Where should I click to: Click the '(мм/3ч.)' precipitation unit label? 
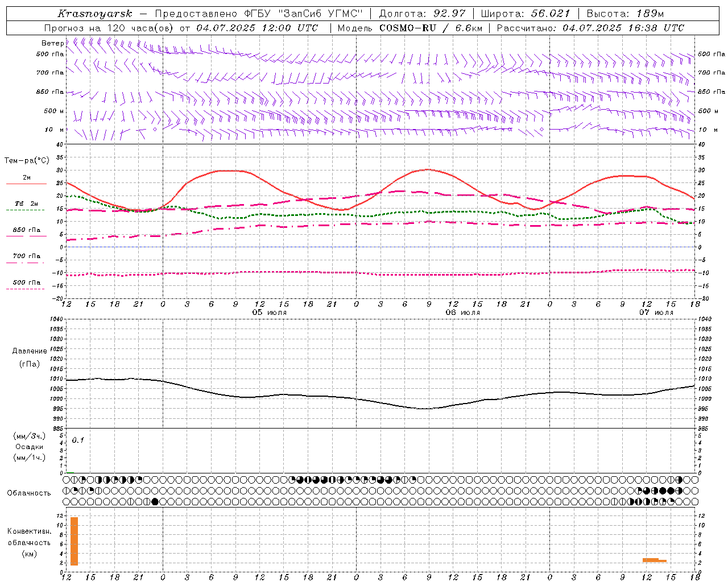click(x=30, y=436)
